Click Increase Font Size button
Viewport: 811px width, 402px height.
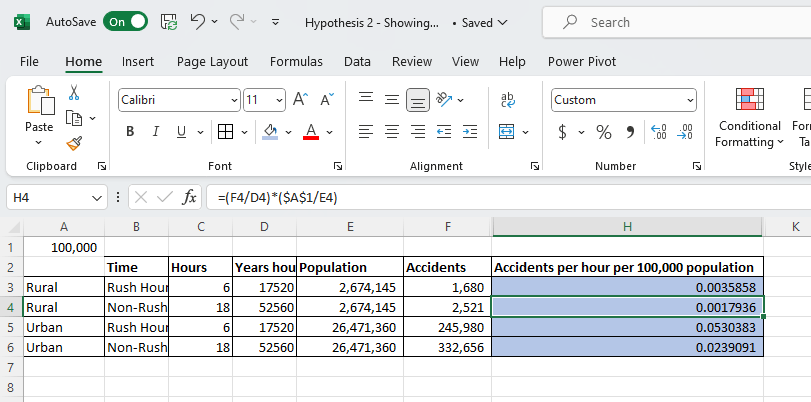pyautogui.click(x=301, y=99)
